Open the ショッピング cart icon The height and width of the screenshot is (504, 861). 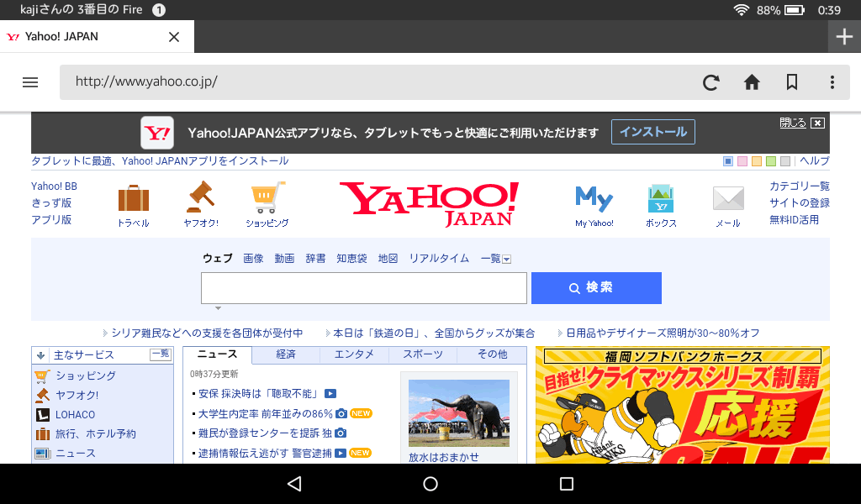click(x=267, y=199)
